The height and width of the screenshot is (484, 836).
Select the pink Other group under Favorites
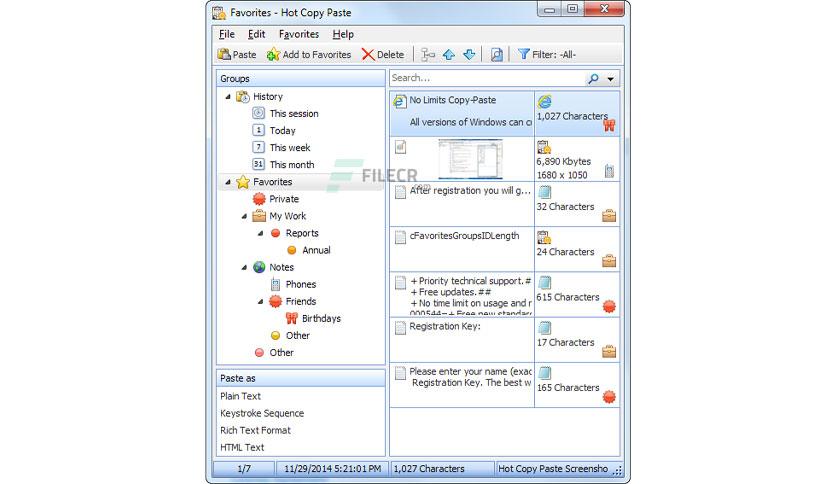pos(282,352)
